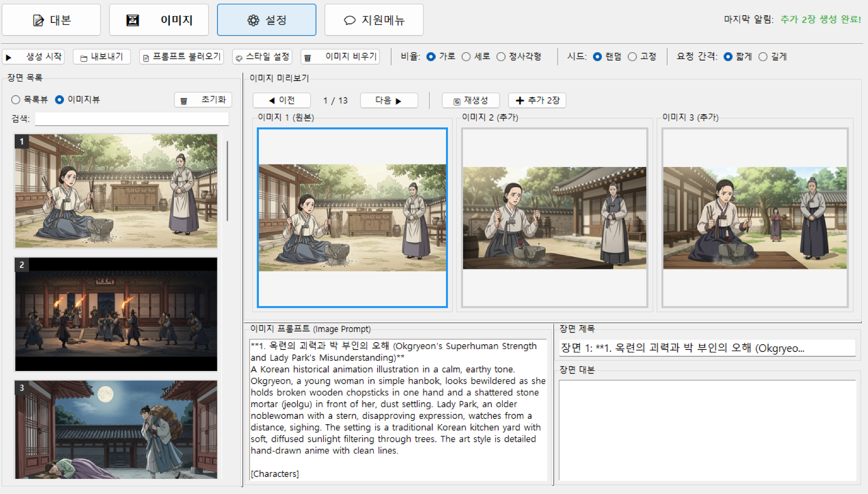Image resolution: width=868 pixels, height=494 pixels.
Task: Open the 대본 tab
Action: (51, 20)
